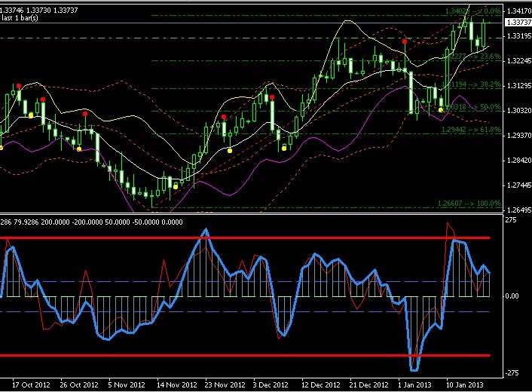Click the 1.31295 price axis value

pos(519,85)
